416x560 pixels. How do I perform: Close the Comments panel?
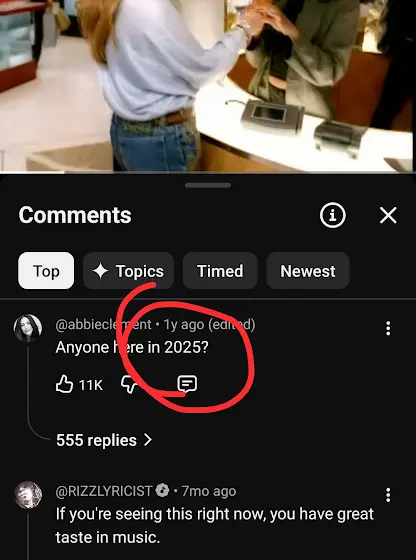[388, 216]
